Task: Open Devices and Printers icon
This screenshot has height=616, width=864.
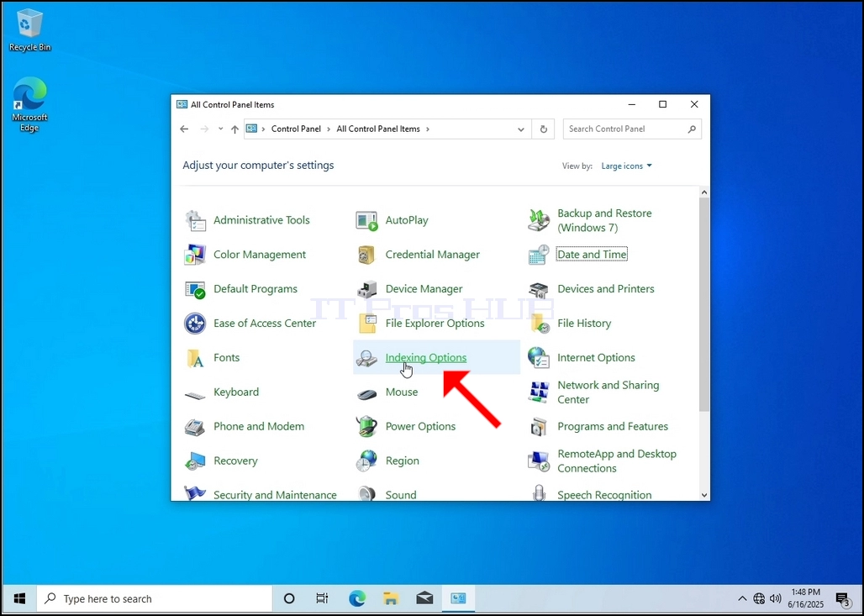Action: pyautogui.click(x=539, y=289)
